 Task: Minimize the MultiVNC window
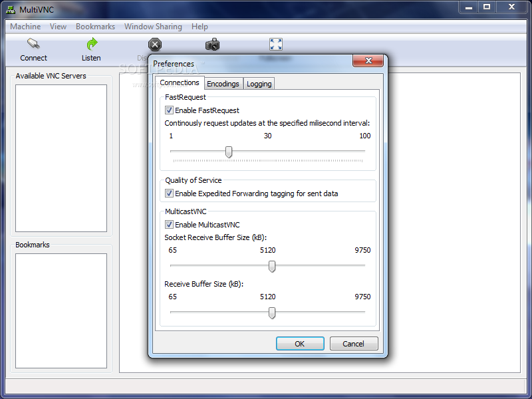pos(469,7)
